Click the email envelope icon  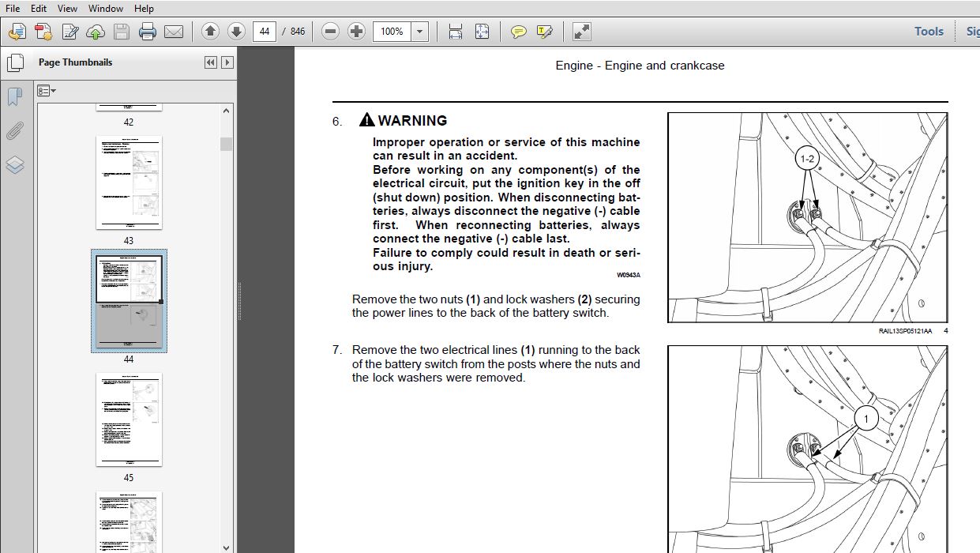(173, 32)
